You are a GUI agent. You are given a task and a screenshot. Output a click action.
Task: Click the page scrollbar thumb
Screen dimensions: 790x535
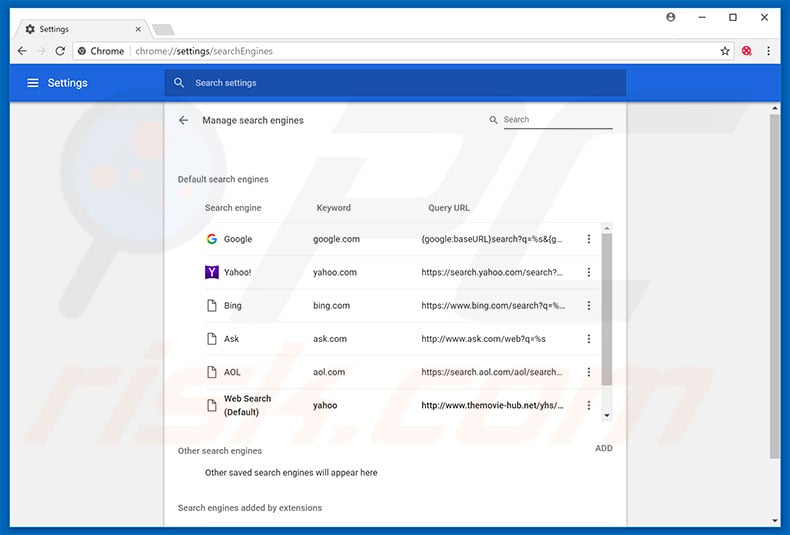(x=774, y=286)
